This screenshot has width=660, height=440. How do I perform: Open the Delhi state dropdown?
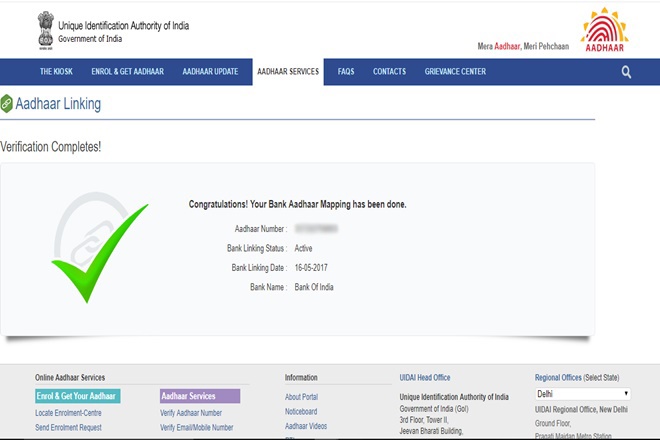pos(583,394)
